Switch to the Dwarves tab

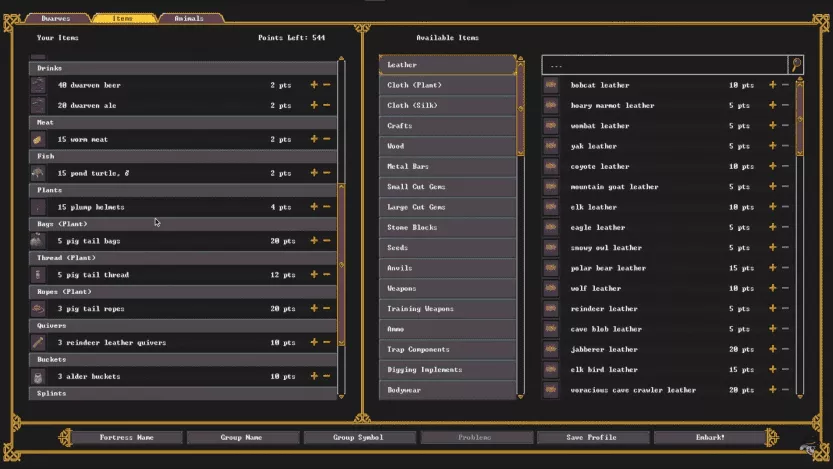(x=56, y=18)
